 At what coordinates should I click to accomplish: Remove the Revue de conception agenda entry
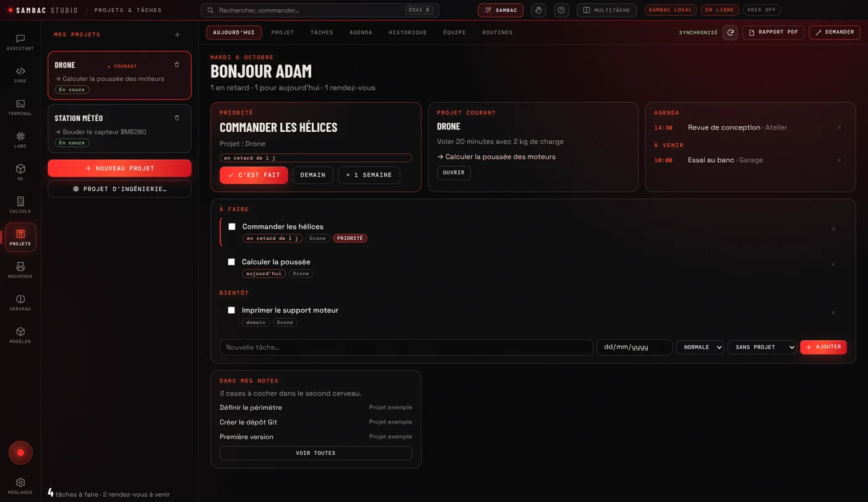[x=840, y=128]
